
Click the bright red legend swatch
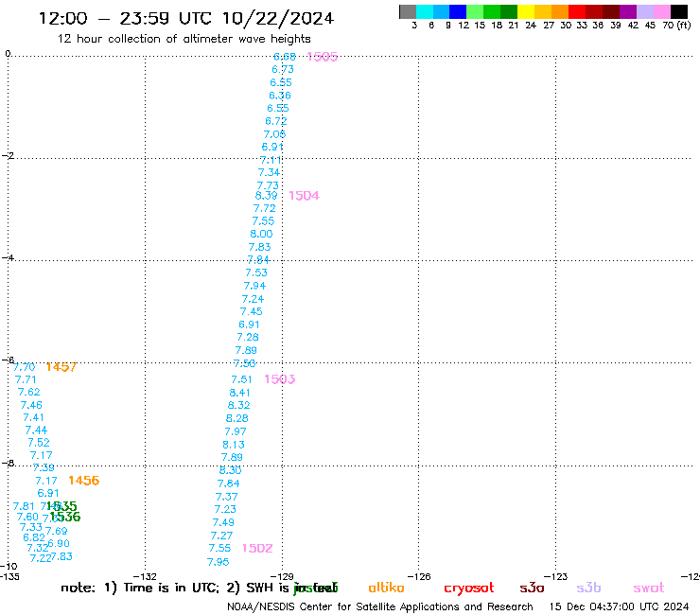coord(577,11)
